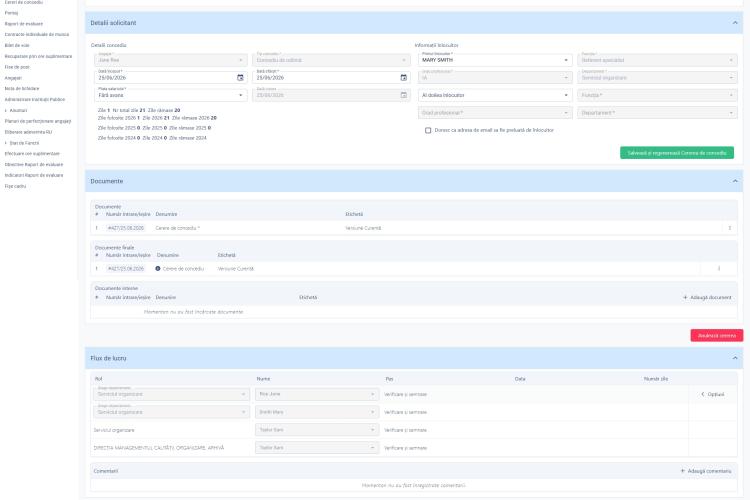750x500 pixels.
Task: Click plus icon of Adaugă document
Action: coord(685,298)
